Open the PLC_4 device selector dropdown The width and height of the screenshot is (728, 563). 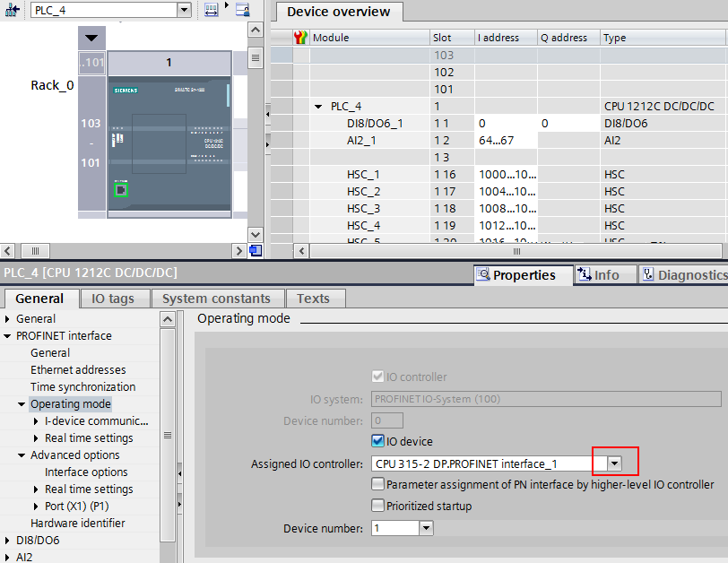tap(185, 10)
